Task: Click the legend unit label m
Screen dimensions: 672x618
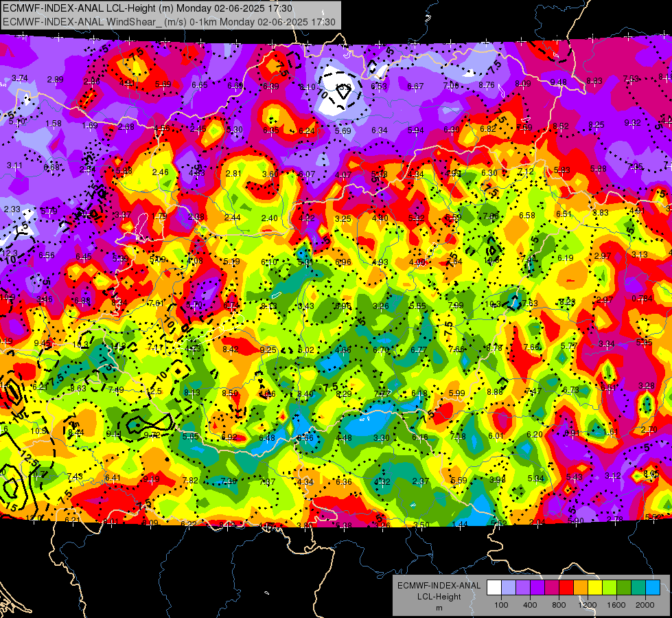Action: click(x=439, y=608)
